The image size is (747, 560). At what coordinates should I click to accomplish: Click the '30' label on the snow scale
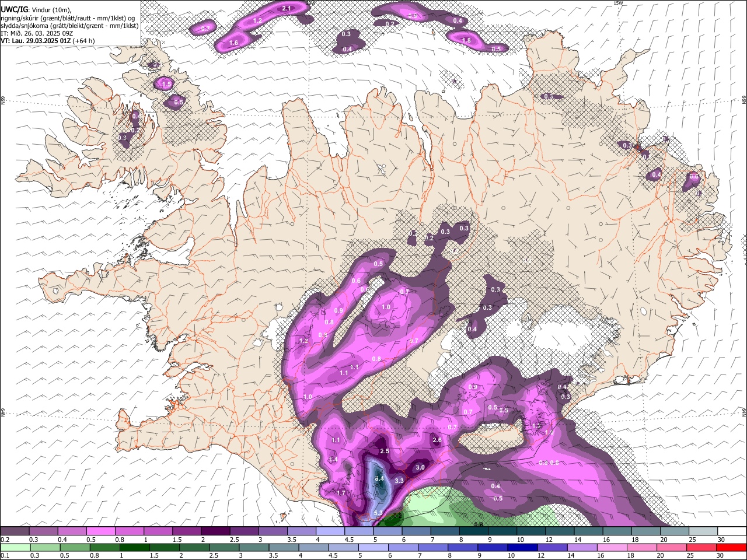pos(721,540)
